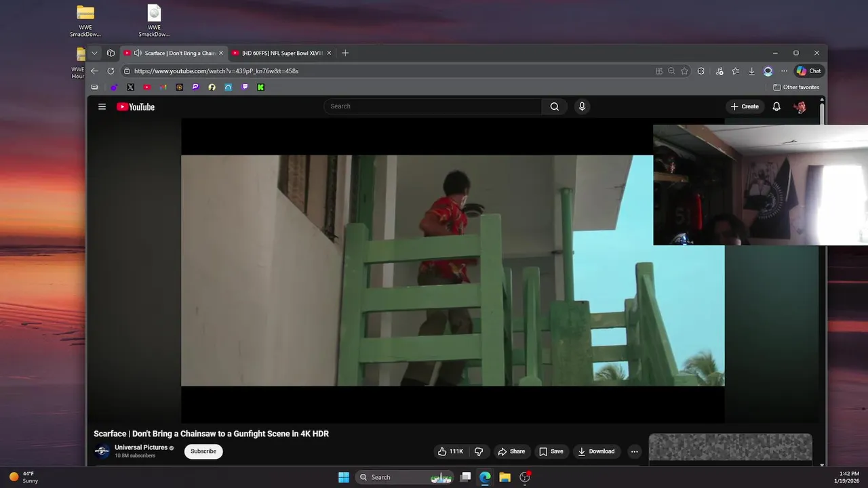Close the Scarface browser tab
Viewport: 868px width, 488px height.
coord(220,53)
